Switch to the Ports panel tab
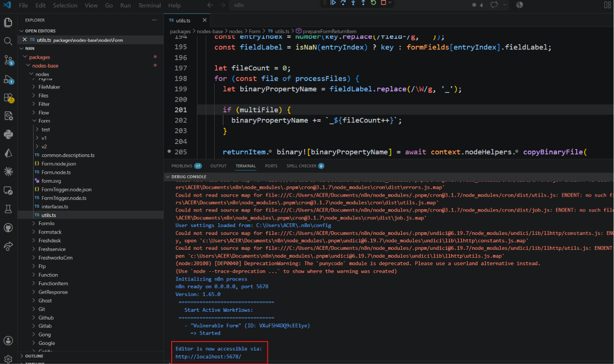Image resolution: width=614 pixels, height=364 pixels. (x=271, y=166)
